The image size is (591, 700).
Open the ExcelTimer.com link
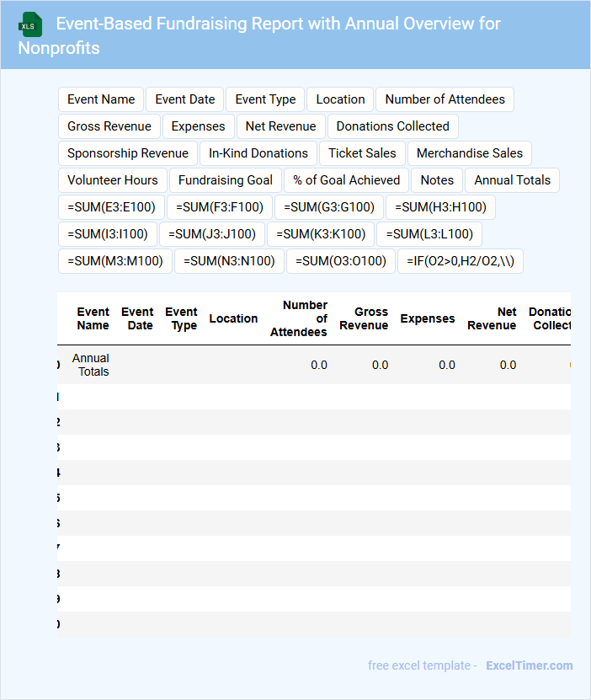point(529,665)
